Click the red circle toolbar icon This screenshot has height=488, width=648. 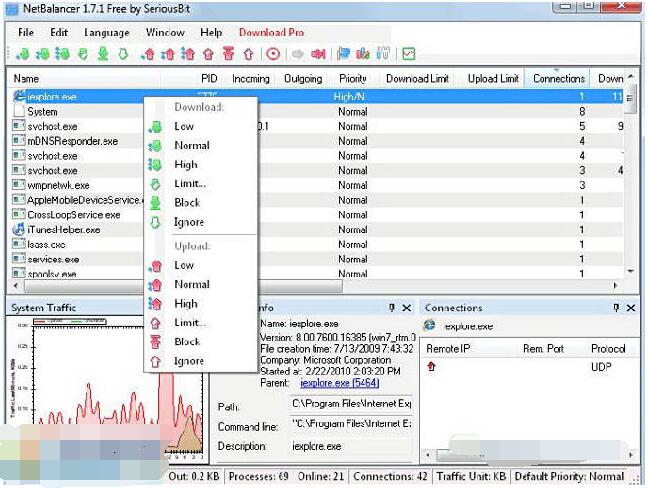[273, 53]
